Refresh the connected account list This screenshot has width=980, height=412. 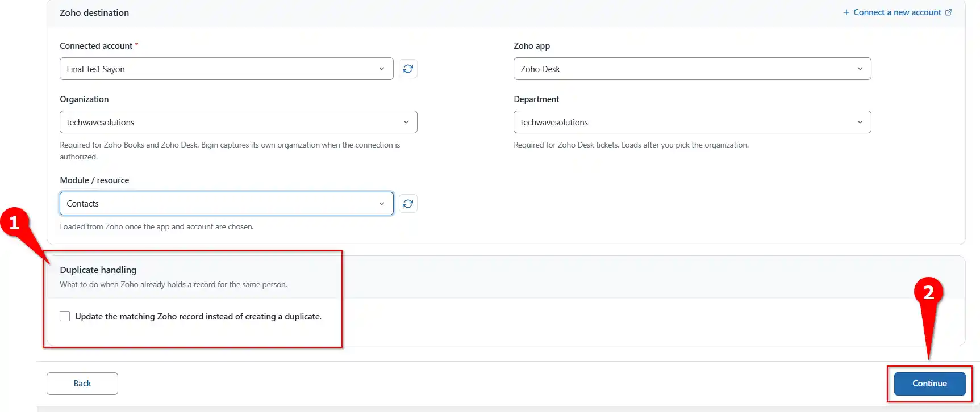coord(408,69)
